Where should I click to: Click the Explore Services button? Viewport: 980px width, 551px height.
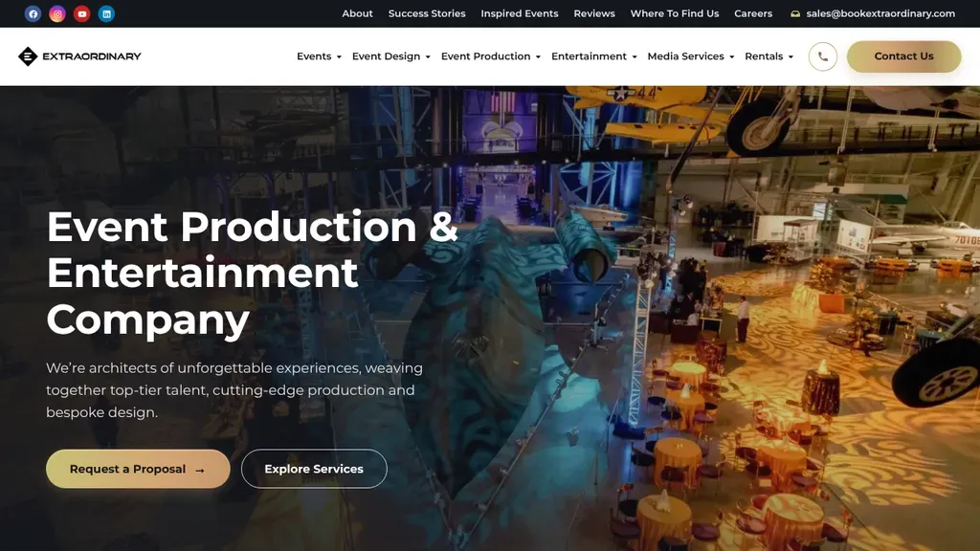314,469
